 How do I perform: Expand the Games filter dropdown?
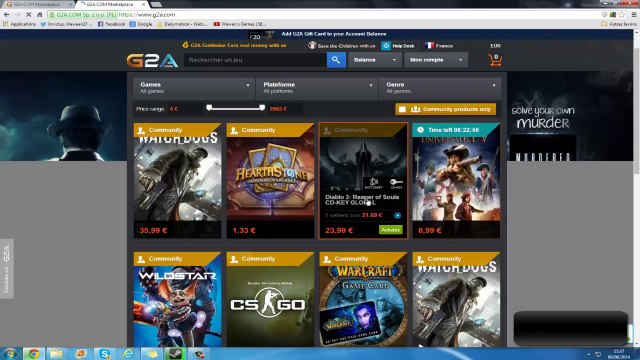click(193, 88)
